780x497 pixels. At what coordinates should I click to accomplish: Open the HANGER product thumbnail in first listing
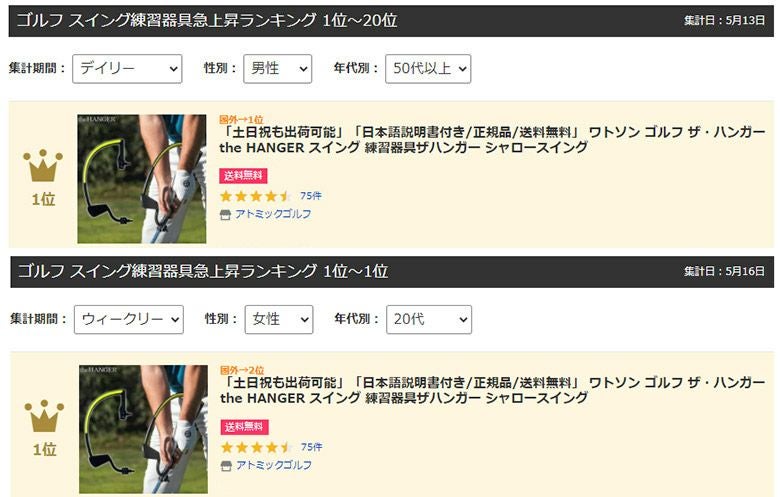[x=142, y=179]
